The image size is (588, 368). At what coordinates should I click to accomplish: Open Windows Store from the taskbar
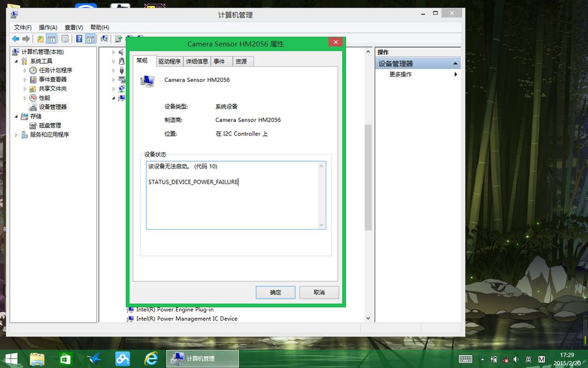click(x=65, y=359)
